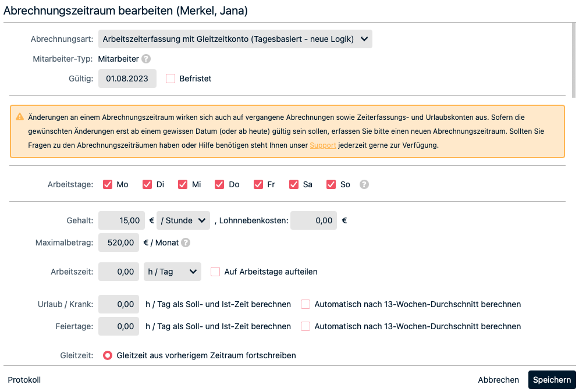Enable the Befristet checkbox
This screenshot has height=392, width=579.
click(x=170, y=79)
